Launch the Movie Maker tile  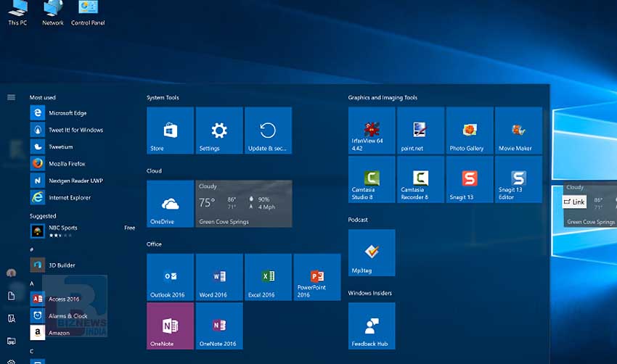pyautogui.click(x=518, y=131)
